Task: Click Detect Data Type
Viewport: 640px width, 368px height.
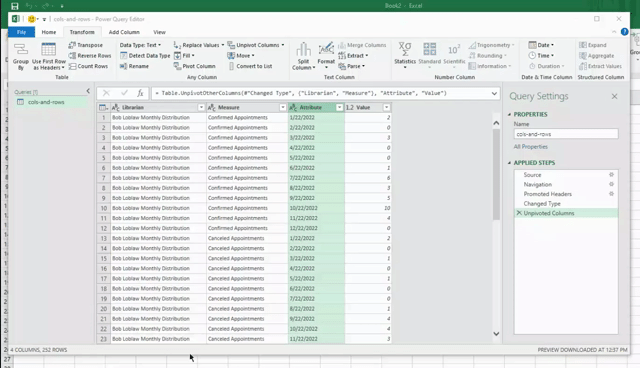Action: pos(145,55)
